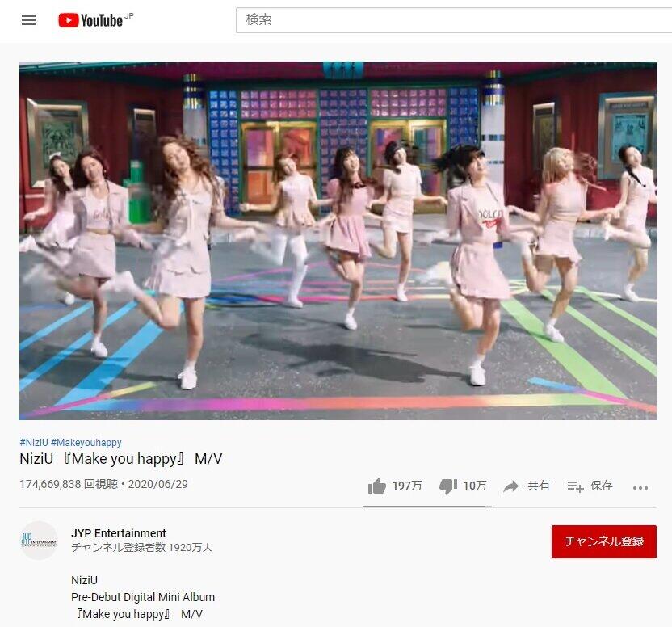Click the 10万 dislike count
Screen dimensions: 672x627
tap(474, 486)
